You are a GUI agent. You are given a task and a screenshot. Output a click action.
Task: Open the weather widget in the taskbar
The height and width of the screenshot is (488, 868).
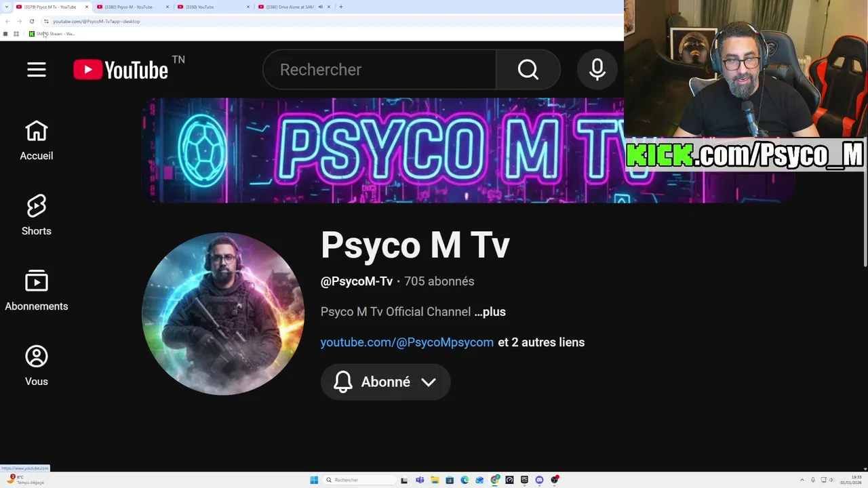point(27,480)
